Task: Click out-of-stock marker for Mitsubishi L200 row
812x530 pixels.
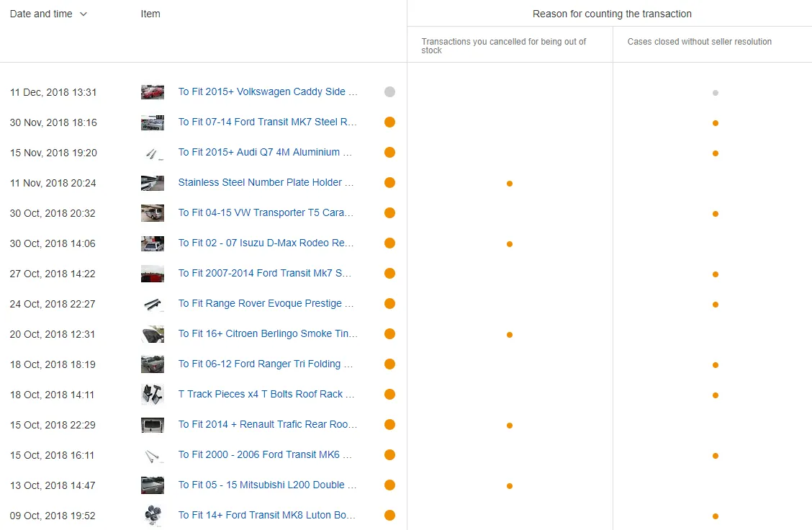Action: point(510,486)
